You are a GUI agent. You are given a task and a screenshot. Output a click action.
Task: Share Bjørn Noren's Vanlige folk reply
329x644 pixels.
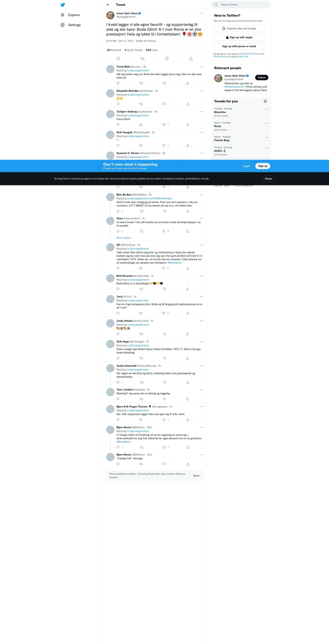(x=188, y=464)
